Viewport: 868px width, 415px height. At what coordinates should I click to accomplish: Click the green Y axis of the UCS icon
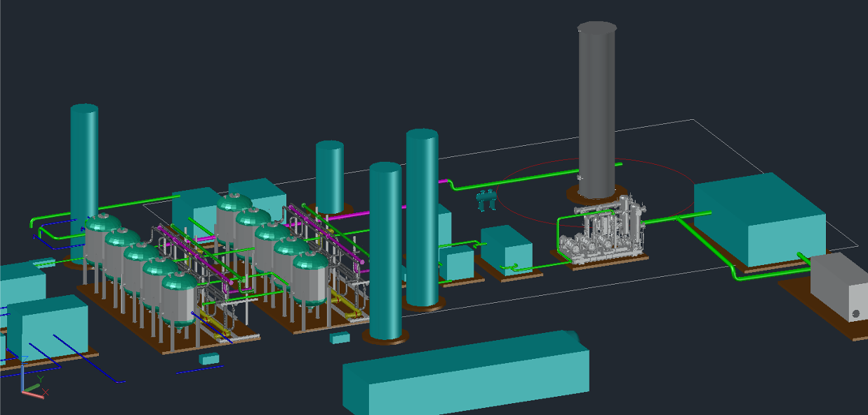point(32,386)
